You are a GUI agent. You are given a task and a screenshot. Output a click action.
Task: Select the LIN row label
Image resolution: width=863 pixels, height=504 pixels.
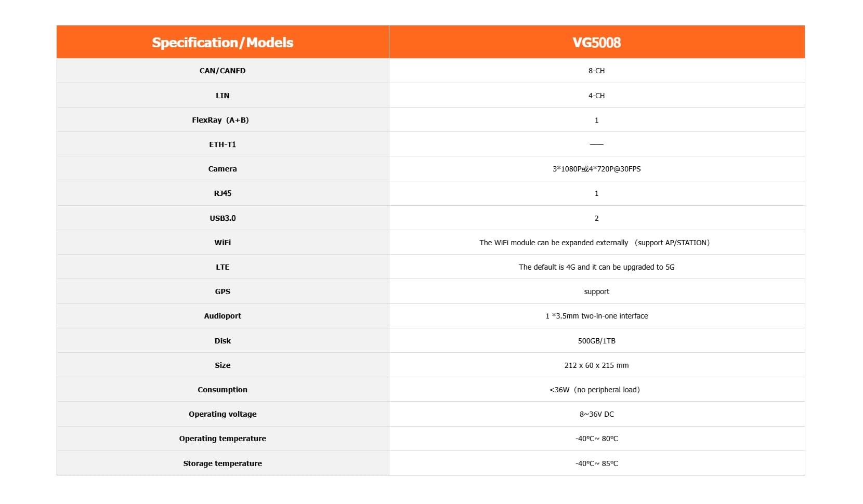223,96
